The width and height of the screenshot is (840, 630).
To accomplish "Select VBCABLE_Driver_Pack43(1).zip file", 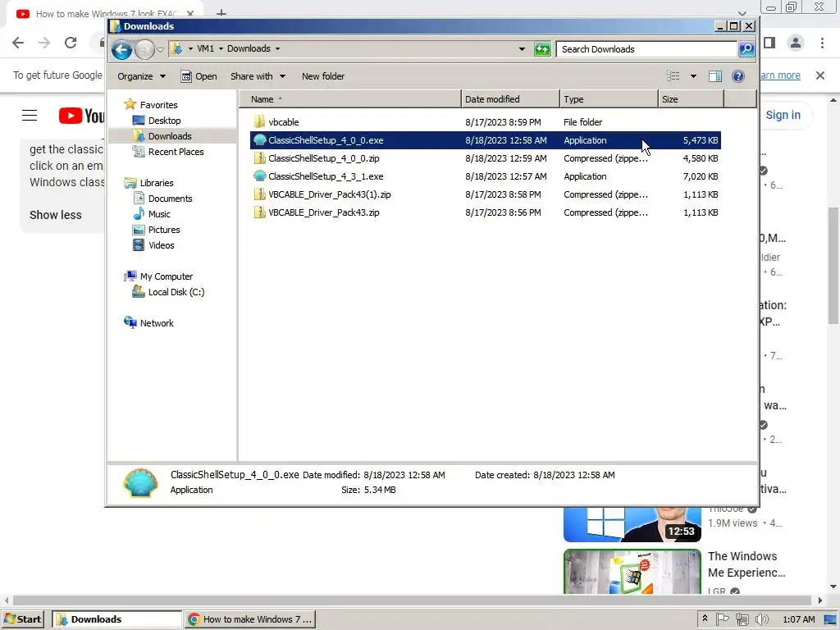I will pyautogui.click(x=486, y=194).
